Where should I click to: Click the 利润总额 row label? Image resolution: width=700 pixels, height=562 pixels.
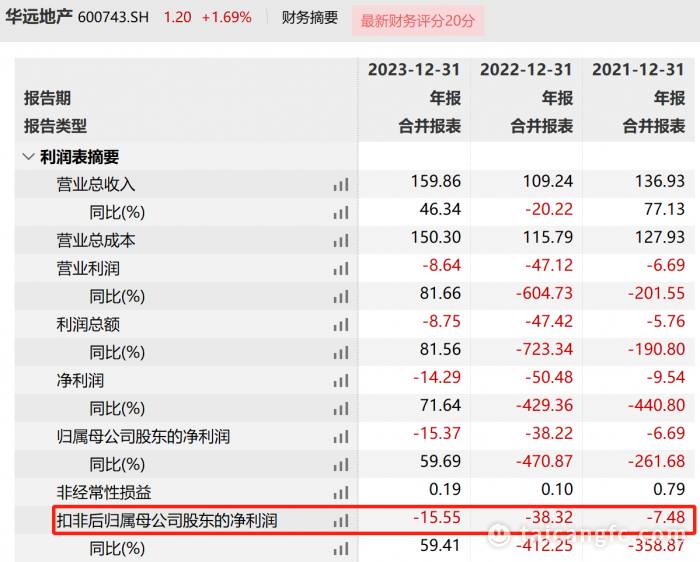[x=88, y=325]
